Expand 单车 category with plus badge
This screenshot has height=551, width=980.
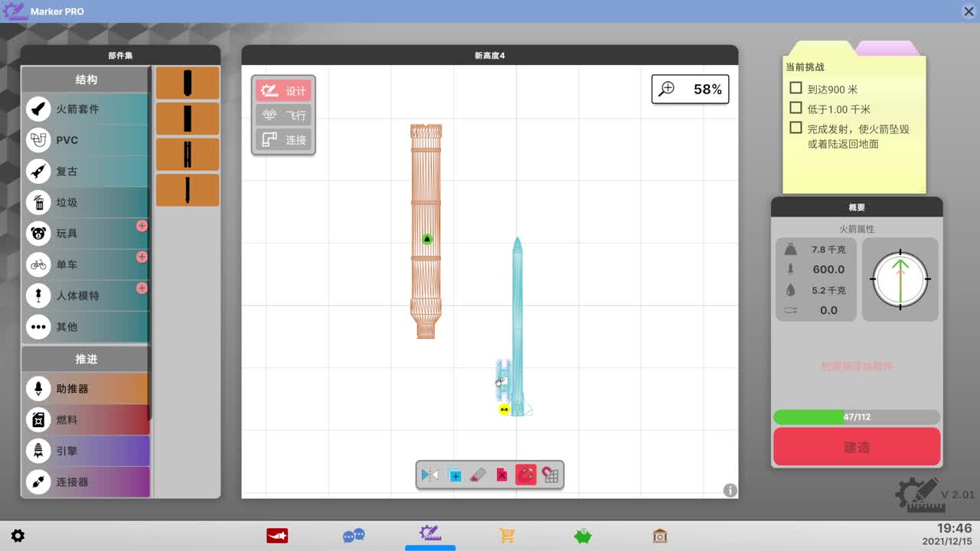coord(142,257)
